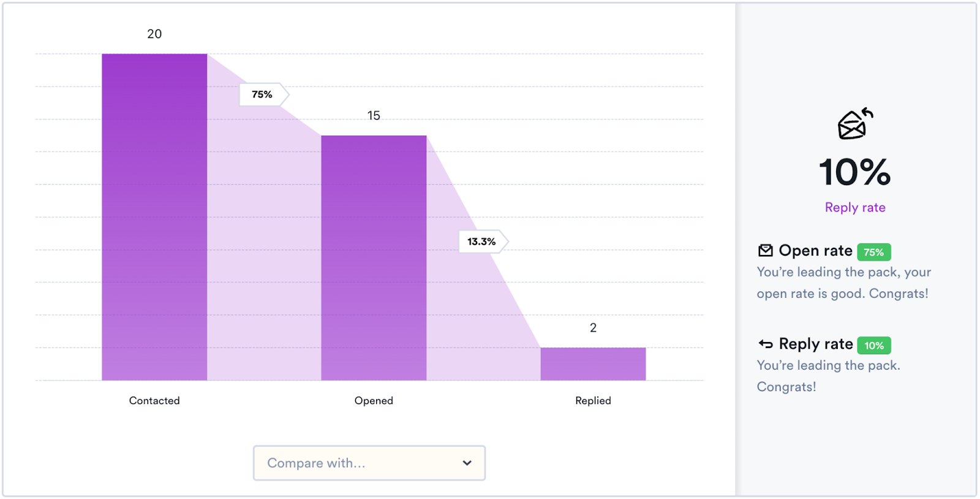Select the Contacted funnel bar

tap(154, 215)
